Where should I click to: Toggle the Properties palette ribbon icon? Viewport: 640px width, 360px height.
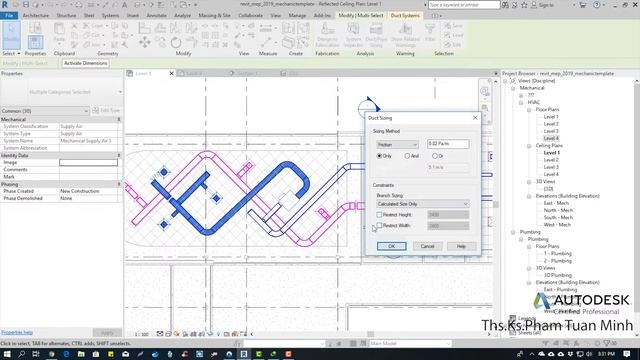(x=36, y=42)
